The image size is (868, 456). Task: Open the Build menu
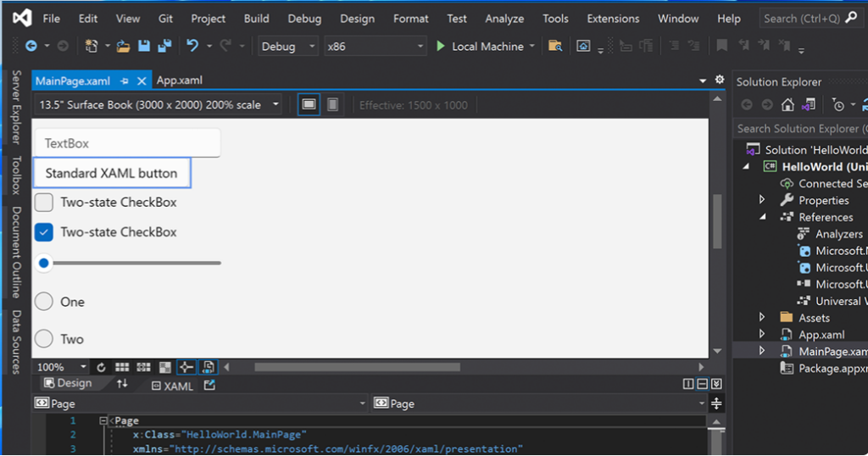[256, 18]
